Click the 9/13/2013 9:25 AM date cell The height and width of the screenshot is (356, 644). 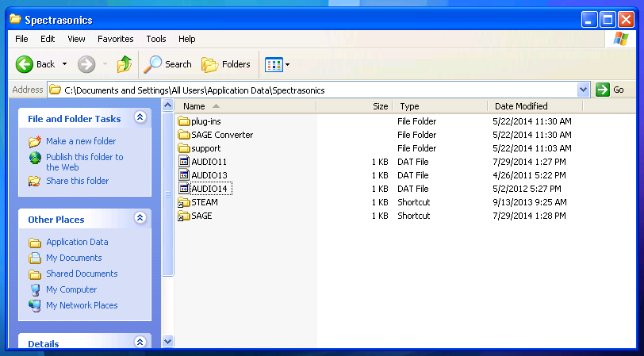(x=530, y=202)
